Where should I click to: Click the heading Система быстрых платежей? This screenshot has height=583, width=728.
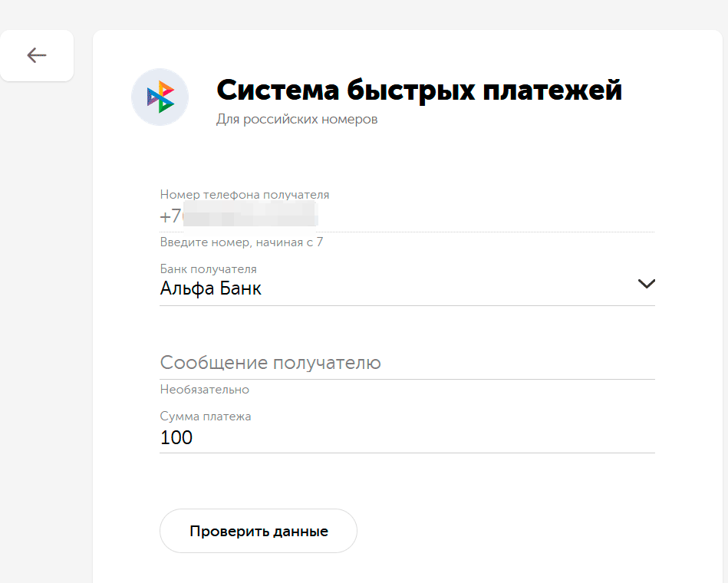click(419, 90)
